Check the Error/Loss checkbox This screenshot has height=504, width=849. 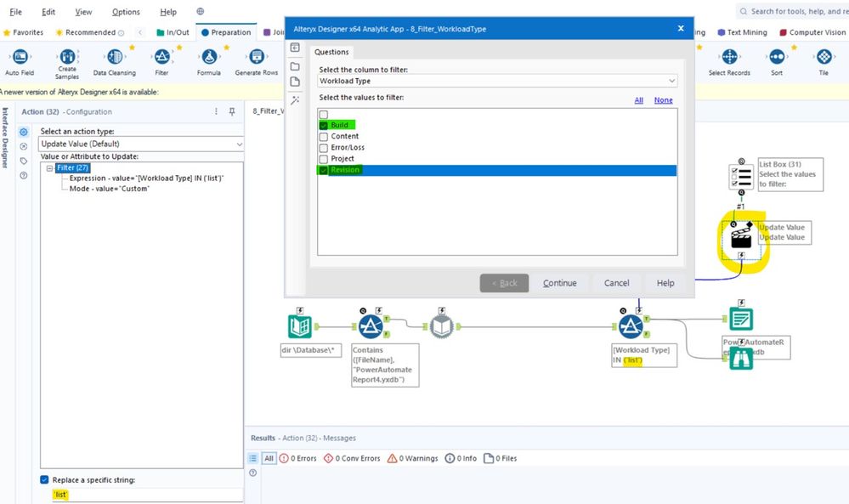click(324, 148)
